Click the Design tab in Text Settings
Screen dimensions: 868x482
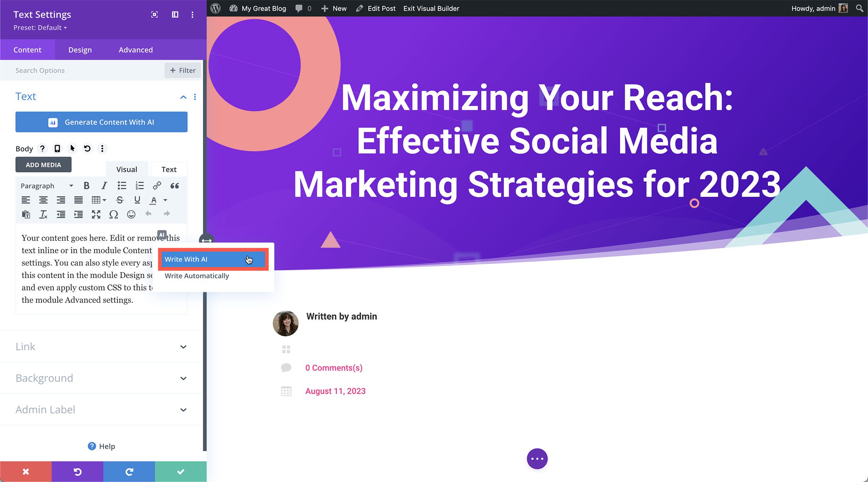click(80, 49)
